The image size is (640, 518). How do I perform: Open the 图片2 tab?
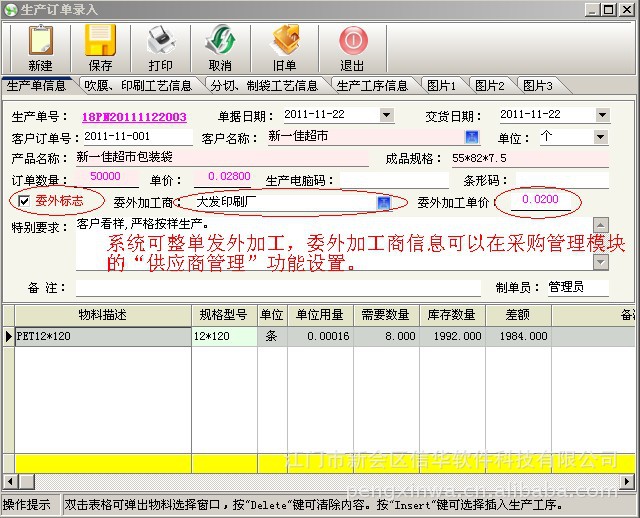pyautogui.click(x=489, y=86)
